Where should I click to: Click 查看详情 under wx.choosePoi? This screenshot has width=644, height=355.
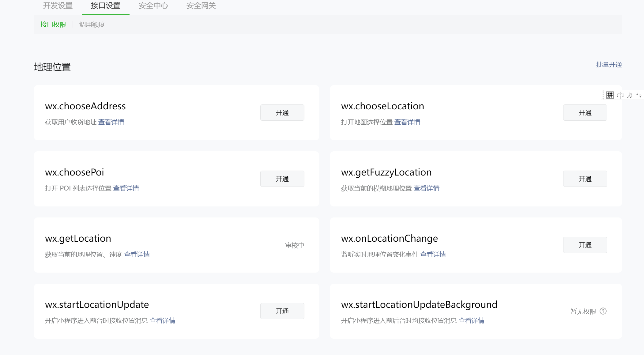(126, 188)
